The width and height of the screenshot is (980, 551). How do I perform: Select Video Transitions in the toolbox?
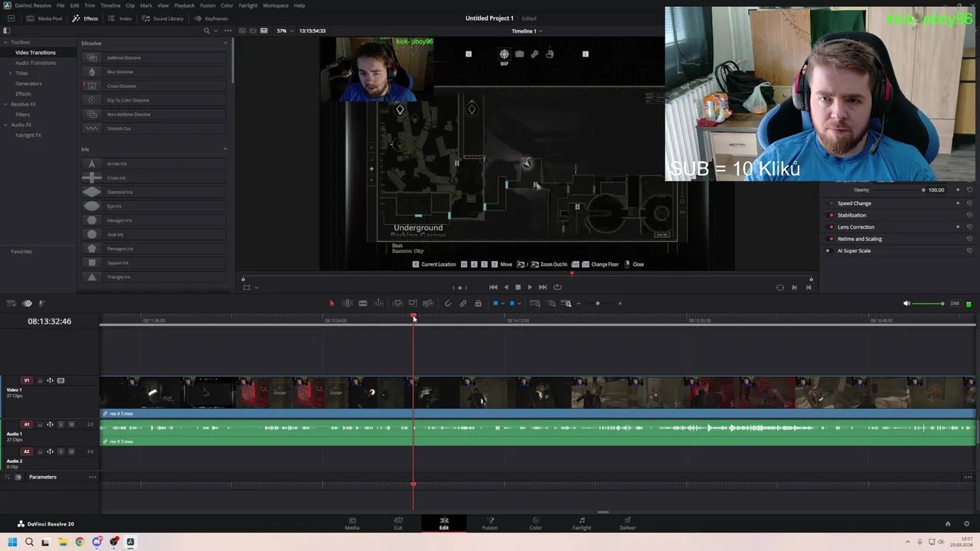[x=35, y=52]
